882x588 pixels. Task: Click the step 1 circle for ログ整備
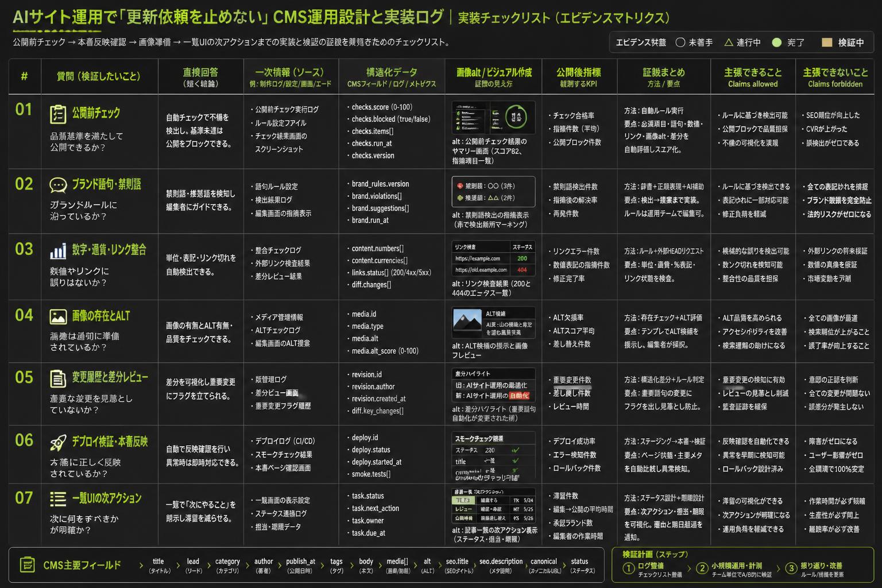[x=629, y=568]
